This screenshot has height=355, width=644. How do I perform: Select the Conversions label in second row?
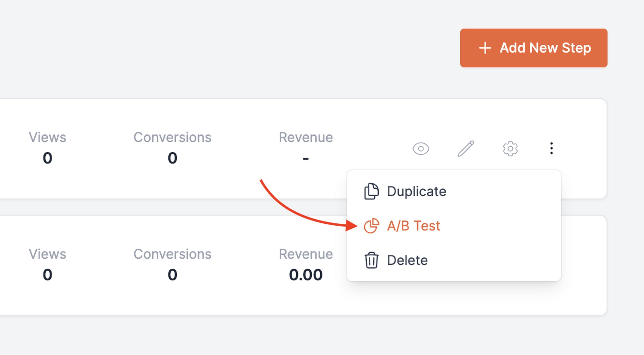[172, 254]
